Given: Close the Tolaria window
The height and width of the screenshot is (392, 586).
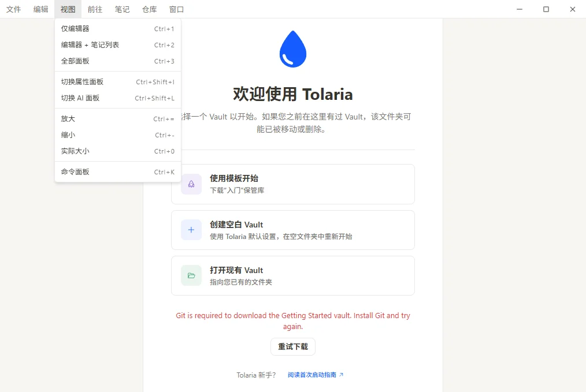Looking at the screenshot, I should tap(573, 9).
